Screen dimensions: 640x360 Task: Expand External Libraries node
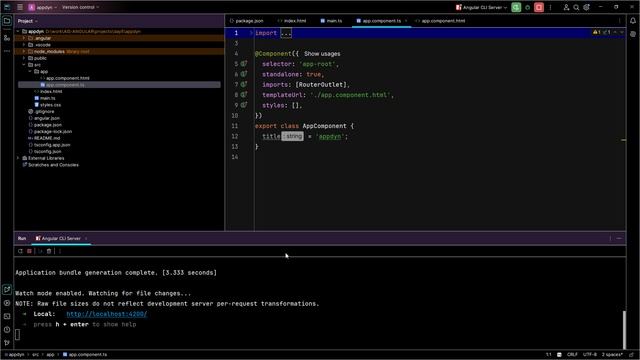(18, 158)
